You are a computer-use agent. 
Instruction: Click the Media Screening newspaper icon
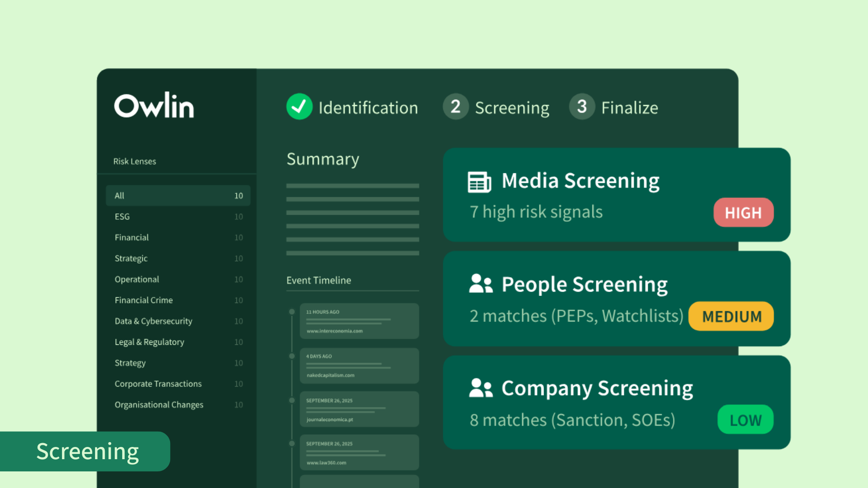tap(479, 182)
